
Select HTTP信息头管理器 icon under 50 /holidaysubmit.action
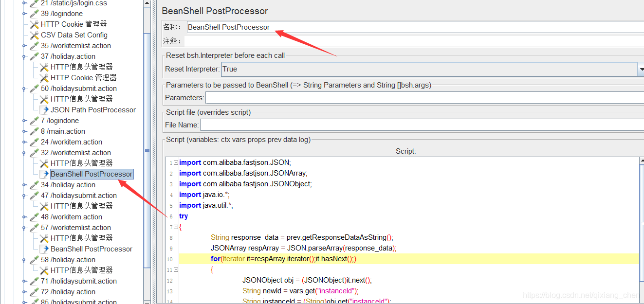coord(44,99)
